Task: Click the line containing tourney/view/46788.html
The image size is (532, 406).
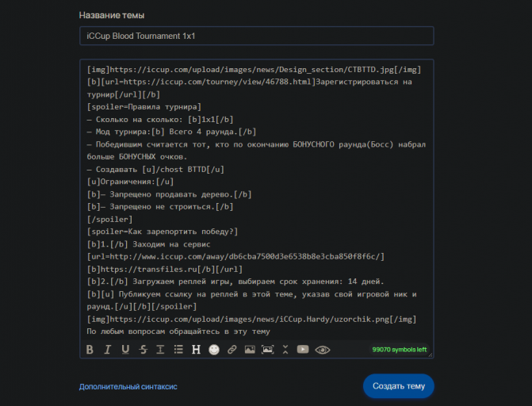Action: point(250,82)
